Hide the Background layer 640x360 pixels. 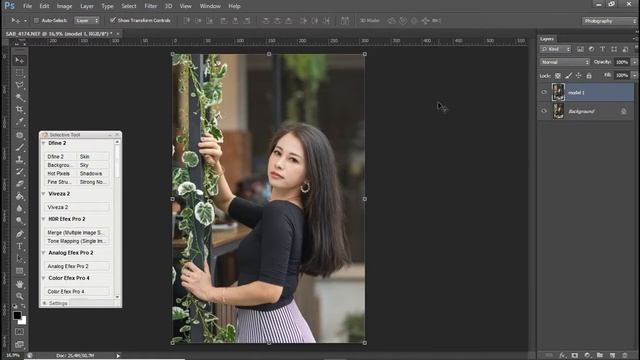click(x=544, y=111)
